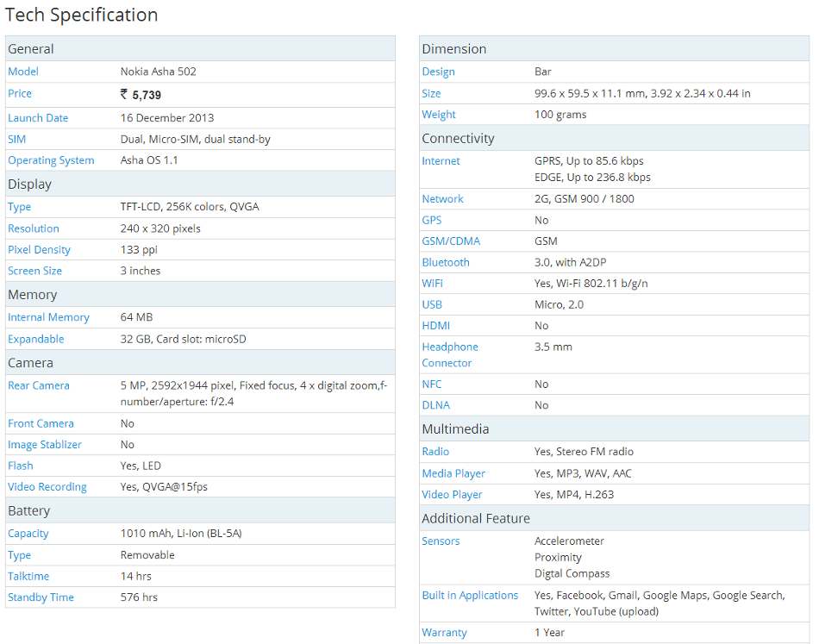Open the Operating System label link

tap(51, 160)
